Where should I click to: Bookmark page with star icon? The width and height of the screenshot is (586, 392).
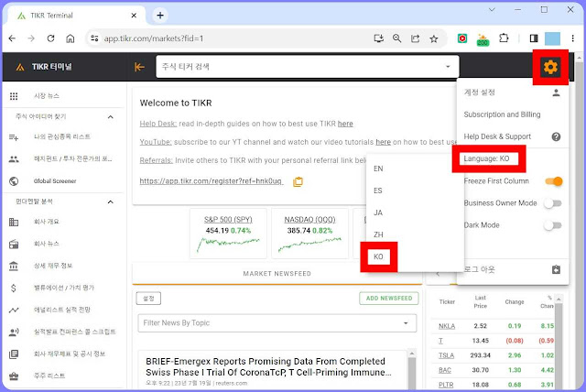point(433,38)
